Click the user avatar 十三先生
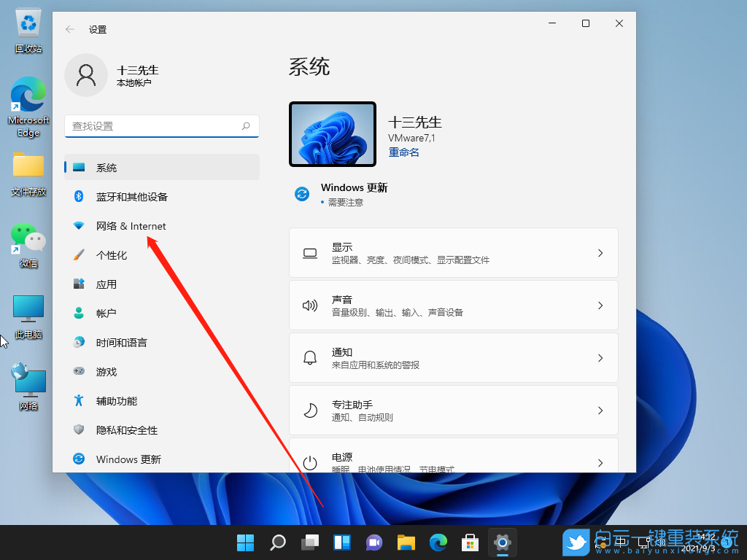The width and height of the screenshot is (747, 560). (86, 74)
